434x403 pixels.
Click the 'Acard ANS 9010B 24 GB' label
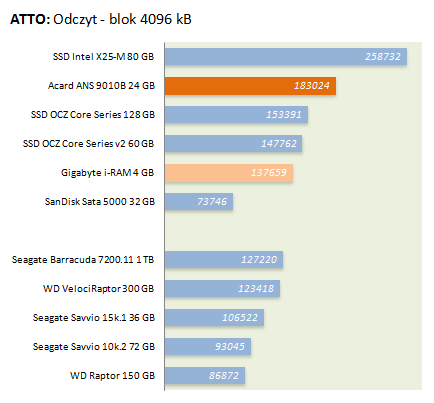click(101, 86)
